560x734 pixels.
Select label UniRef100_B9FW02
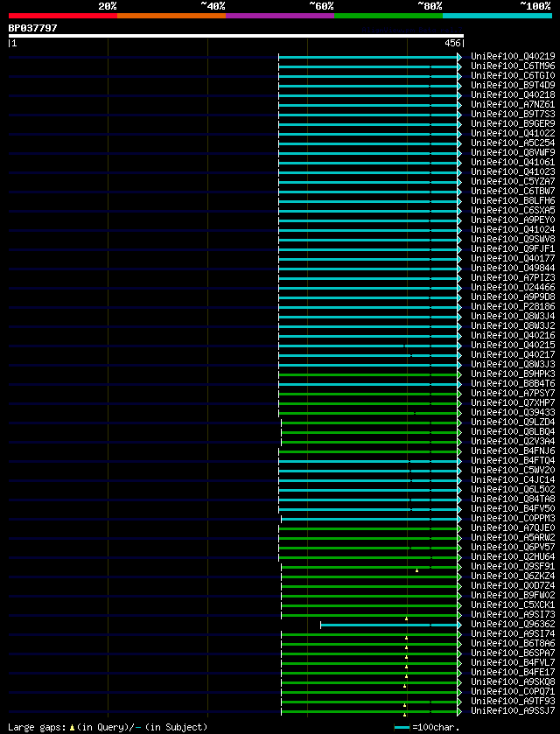pyautogui.click(x=513, y=596)
